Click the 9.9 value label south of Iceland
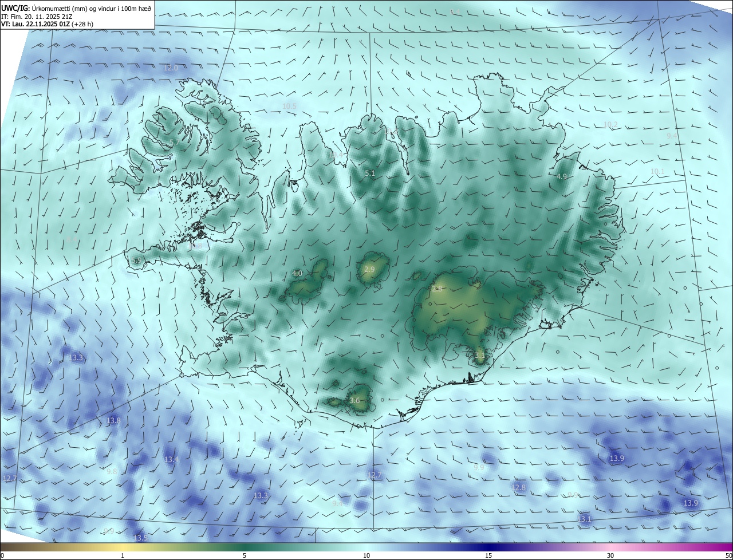This screenshot has width=733, height=560. (479, 467)
